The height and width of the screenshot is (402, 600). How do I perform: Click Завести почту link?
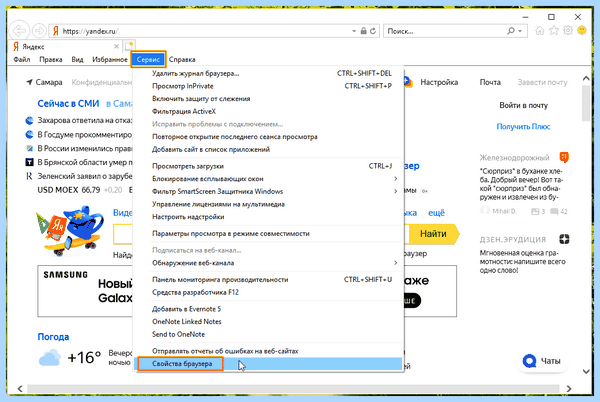click(542, 82)
